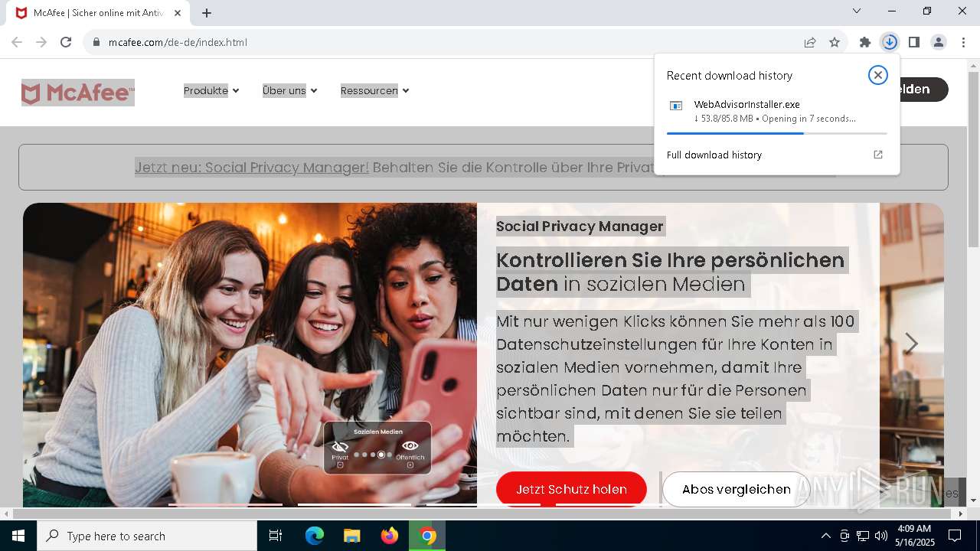This screenshot has height=551, width=980.
Task: Open the Windows Start menu
Action: coord(18,536)
